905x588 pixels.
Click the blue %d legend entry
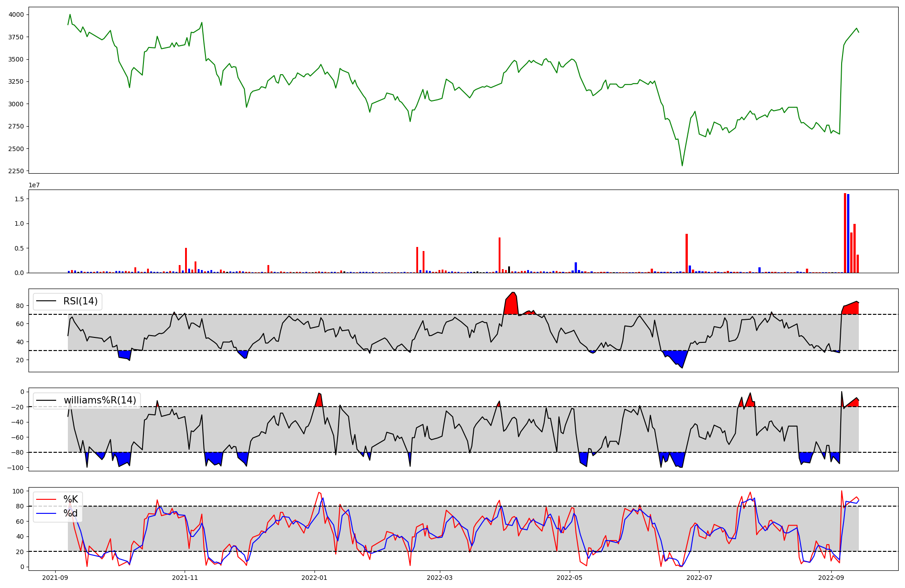click(x=70, y=513)
